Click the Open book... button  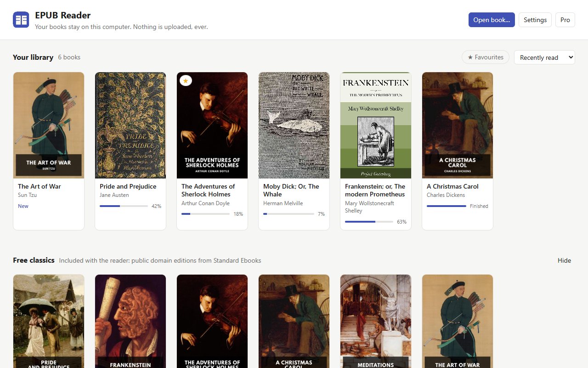(x=492, y=20)
